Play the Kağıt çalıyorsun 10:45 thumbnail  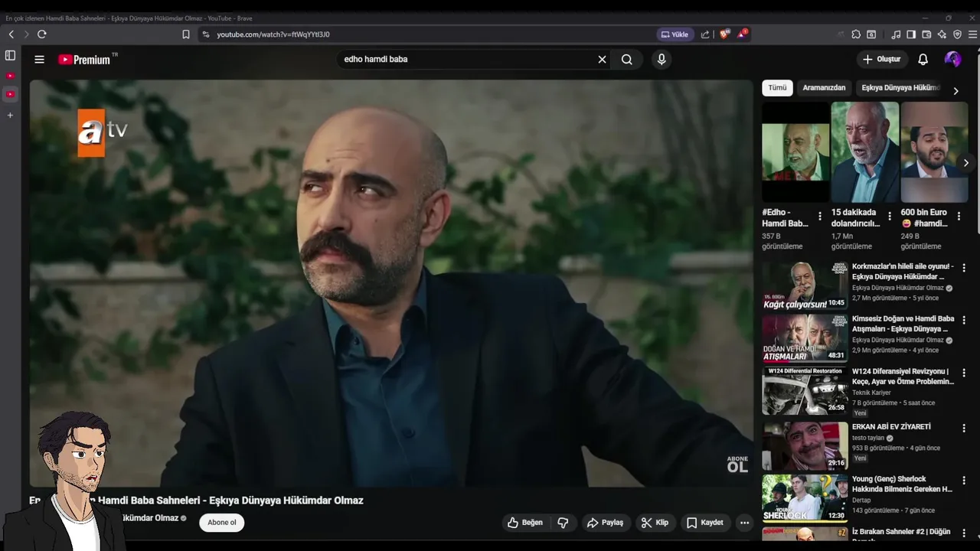click(x=805, y=285)
